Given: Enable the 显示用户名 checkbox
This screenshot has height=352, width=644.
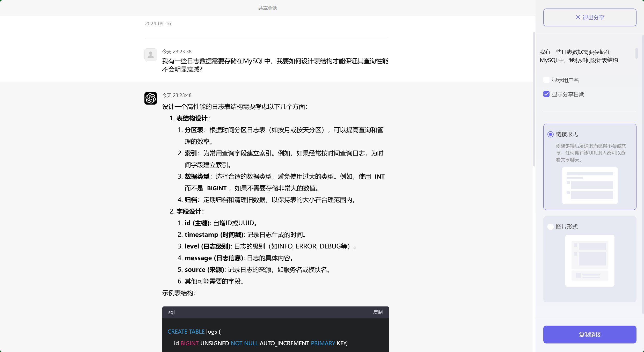Looking at the screenshot, I should [x=546, y=80].
